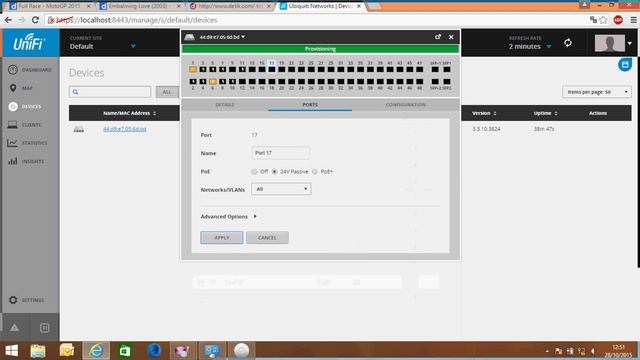640x360 pixels.
Task: Open device MAC address dropdown in panel header
Action: pyautogui.click(x=222, y=37)
